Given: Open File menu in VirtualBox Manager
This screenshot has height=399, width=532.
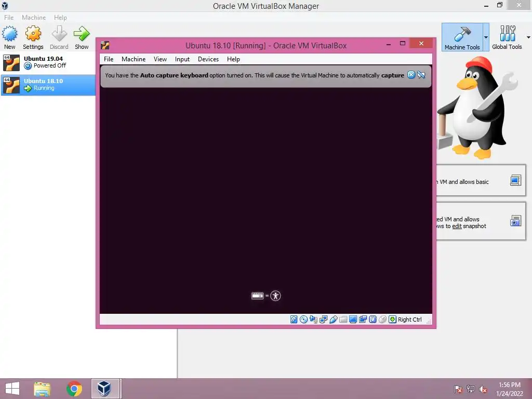Looking at the screenshot, I should (9, 17).
